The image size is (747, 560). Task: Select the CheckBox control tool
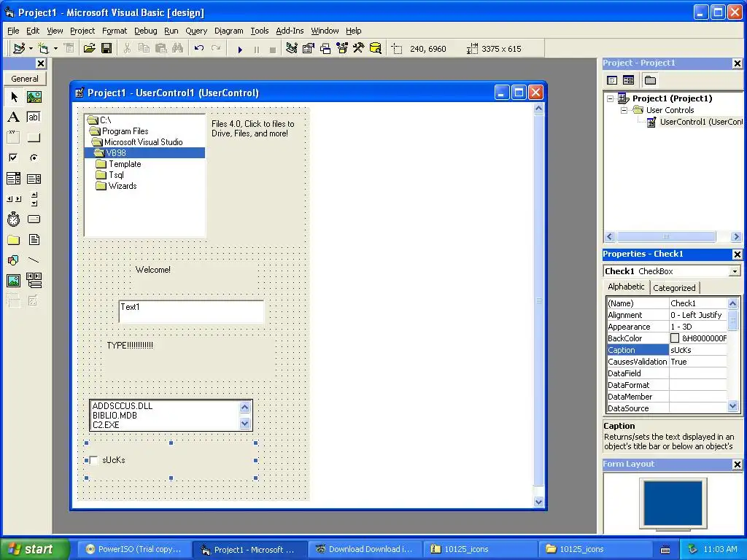coord(14,157)
